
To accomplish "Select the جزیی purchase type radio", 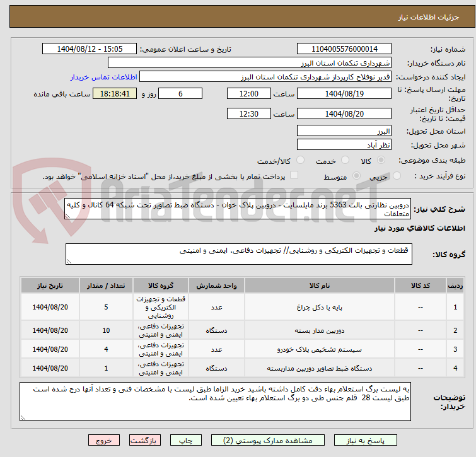I will click(397, 175).
